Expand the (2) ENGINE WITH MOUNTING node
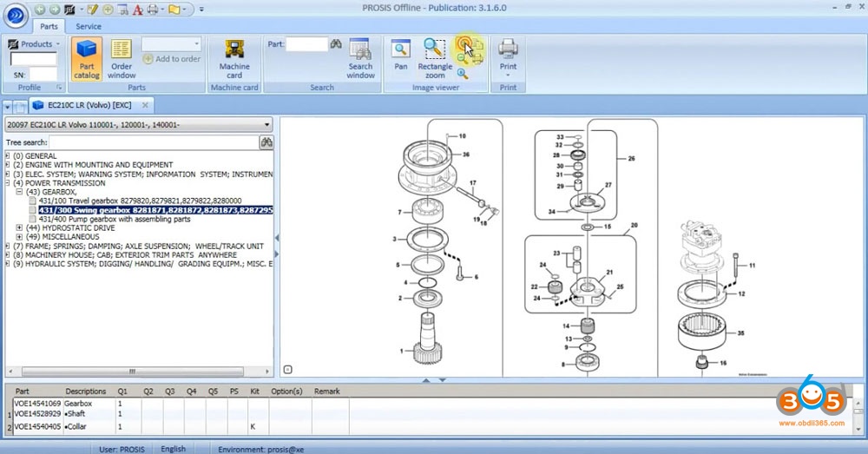868x454 pixels. click(x=8, y=165)
